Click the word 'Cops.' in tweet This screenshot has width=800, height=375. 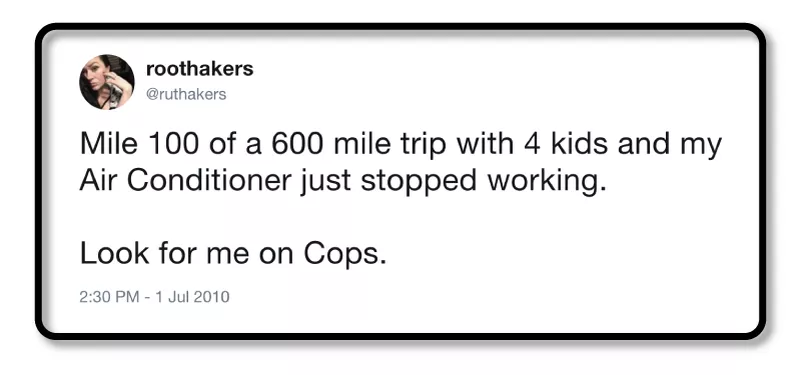345,255
